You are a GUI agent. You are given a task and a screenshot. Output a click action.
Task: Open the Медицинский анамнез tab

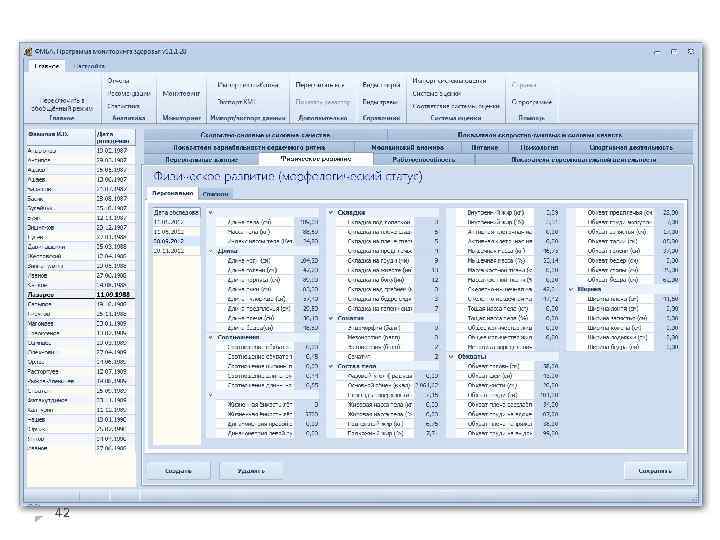click(x=407, y=147)
